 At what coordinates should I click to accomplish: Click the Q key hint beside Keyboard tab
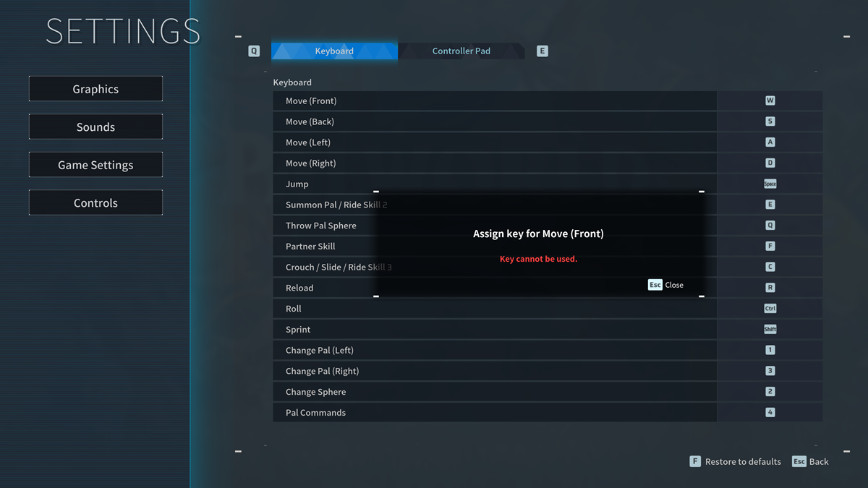[x=253, y=51]
